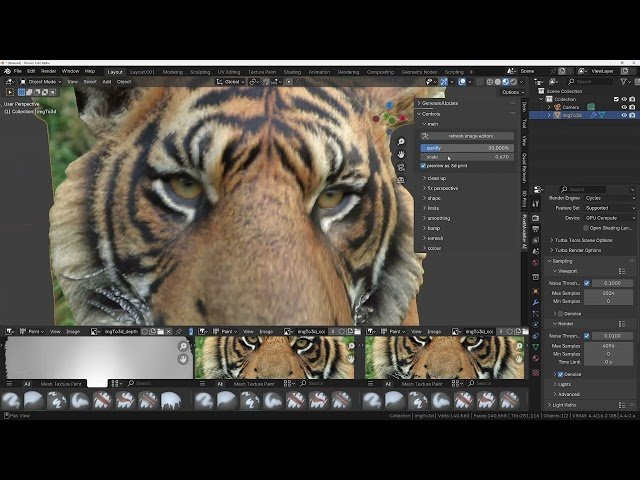Switch to the Texture Paint workspace tab
640x480 pixels.
262,72
